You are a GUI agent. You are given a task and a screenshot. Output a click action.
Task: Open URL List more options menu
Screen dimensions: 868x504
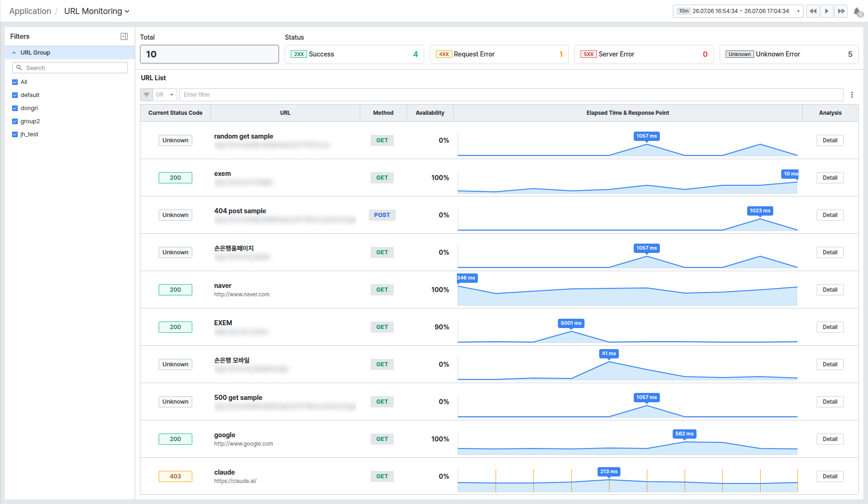click(852, 95)
